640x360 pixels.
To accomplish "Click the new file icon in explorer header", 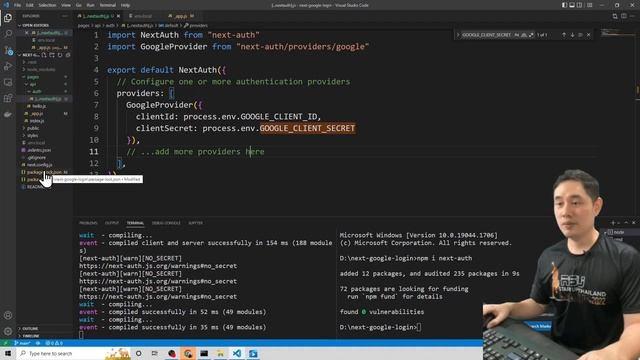I will point(44,55).
